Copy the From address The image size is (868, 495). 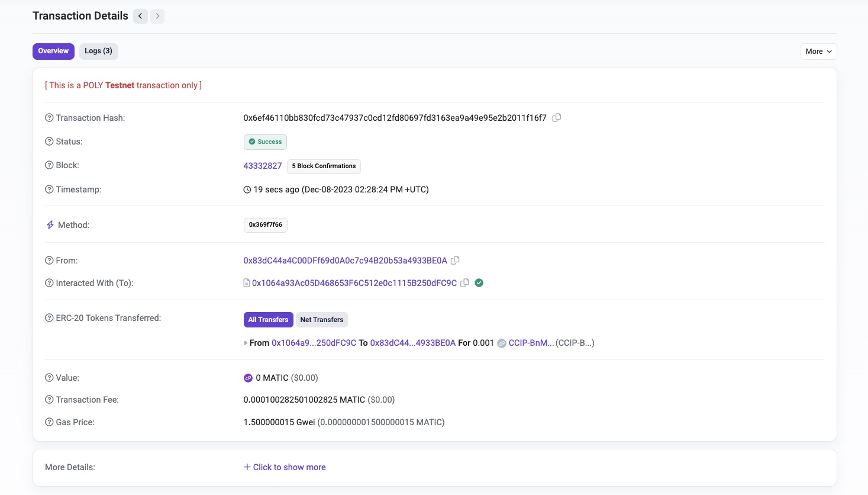pos(455,261)
